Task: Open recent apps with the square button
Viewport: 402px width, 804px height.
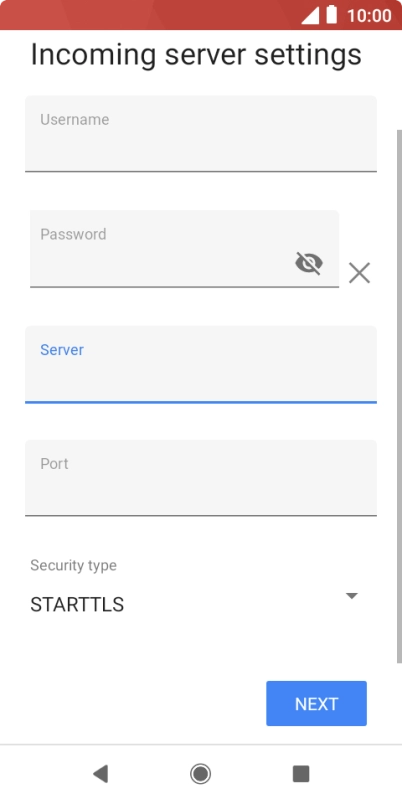Action: click(301, 773)
